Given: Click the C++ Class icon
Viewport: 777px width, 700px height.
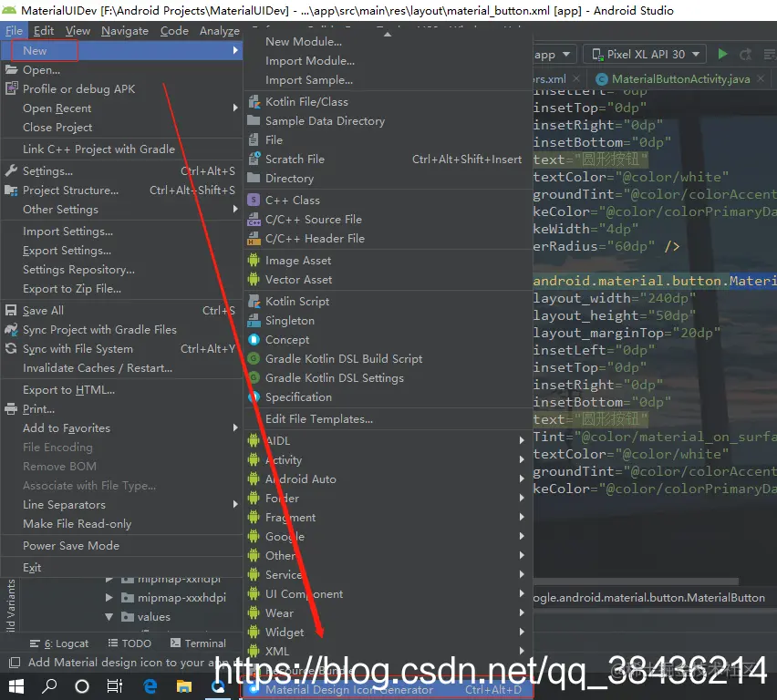Looking at the screenshot, I should click(x=254, y=201).
